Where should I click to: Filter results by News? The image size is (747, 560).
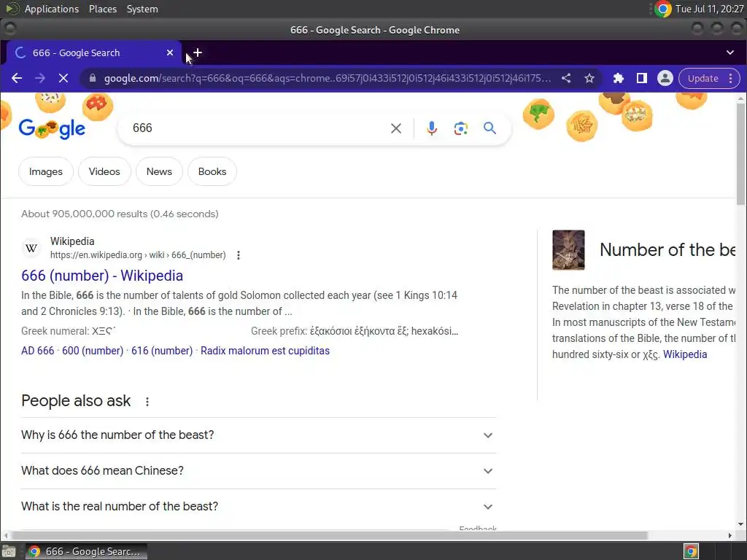click(159, 171)
